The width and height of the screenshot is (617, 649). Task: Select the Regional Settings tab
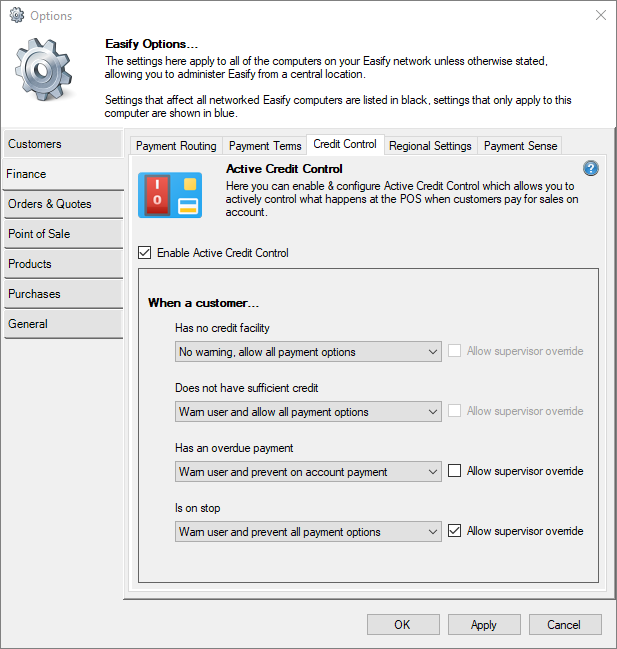[430, 146]
